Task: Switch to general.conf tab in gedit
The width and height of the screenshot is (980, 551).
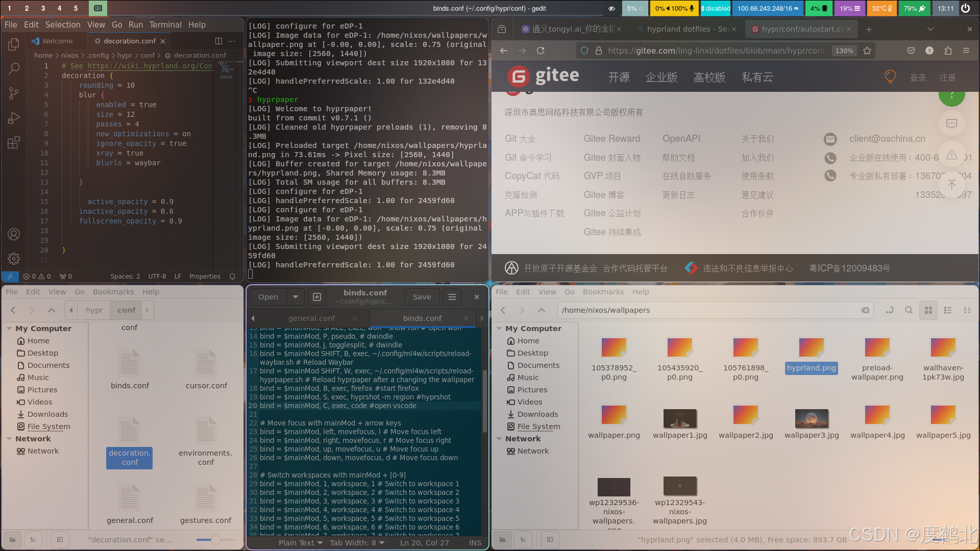Action: coord(311,318)
